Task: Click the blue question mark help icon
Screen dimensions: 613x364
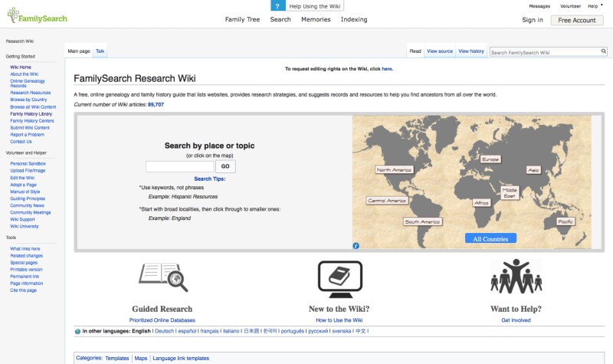Action: (277, 6)
